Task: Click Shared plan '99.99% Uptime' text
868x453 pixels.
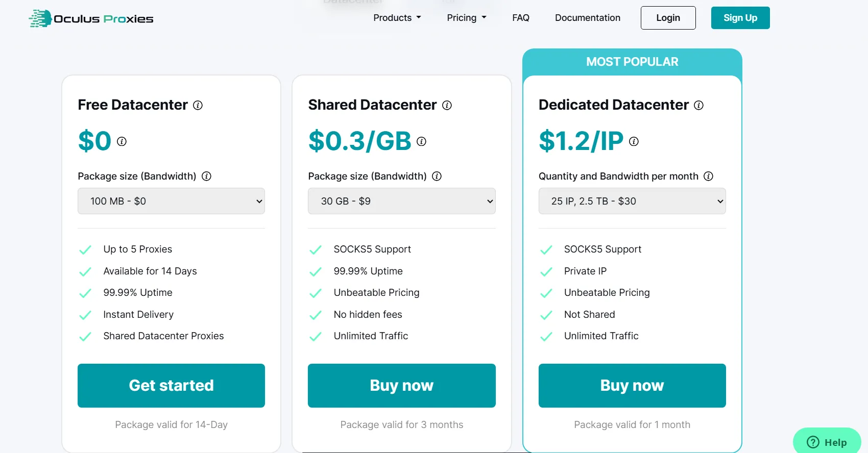Action: coord(368,271)
